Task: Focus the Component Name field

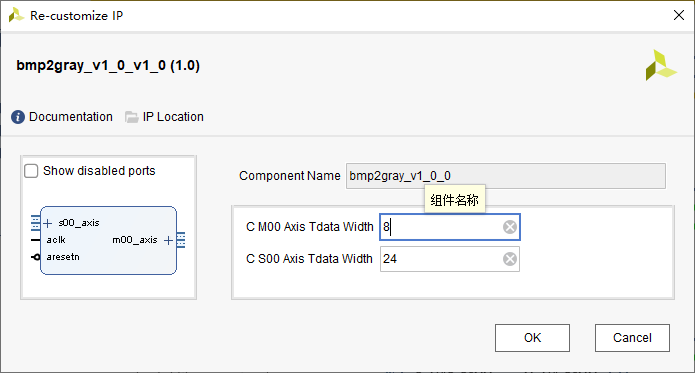Action: tap(506, 176)
